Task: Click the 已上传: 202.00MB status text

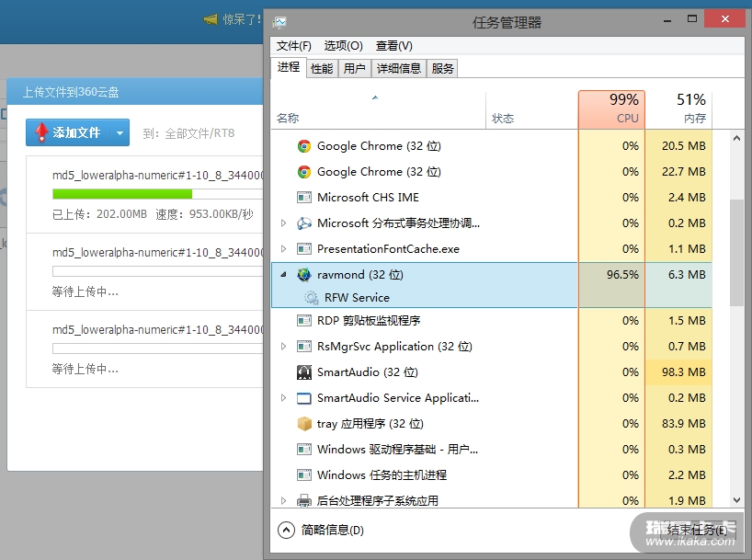Action: (99, 214)
